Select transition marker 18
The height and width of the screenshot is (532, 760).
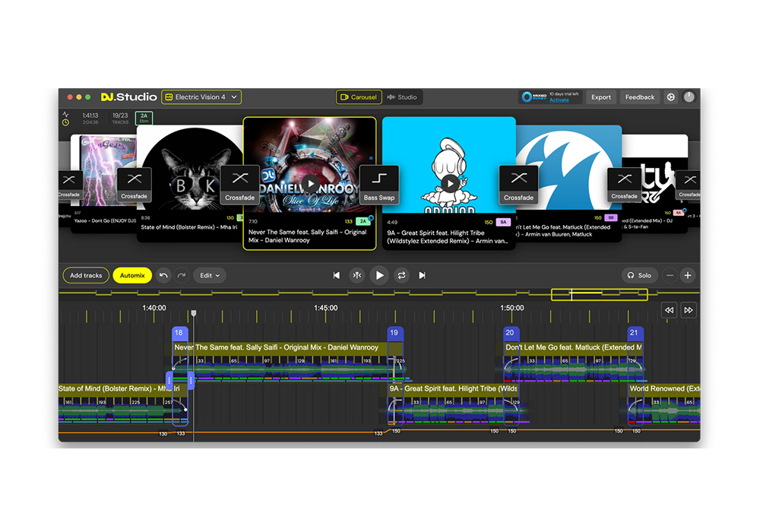tap(179, 333)
